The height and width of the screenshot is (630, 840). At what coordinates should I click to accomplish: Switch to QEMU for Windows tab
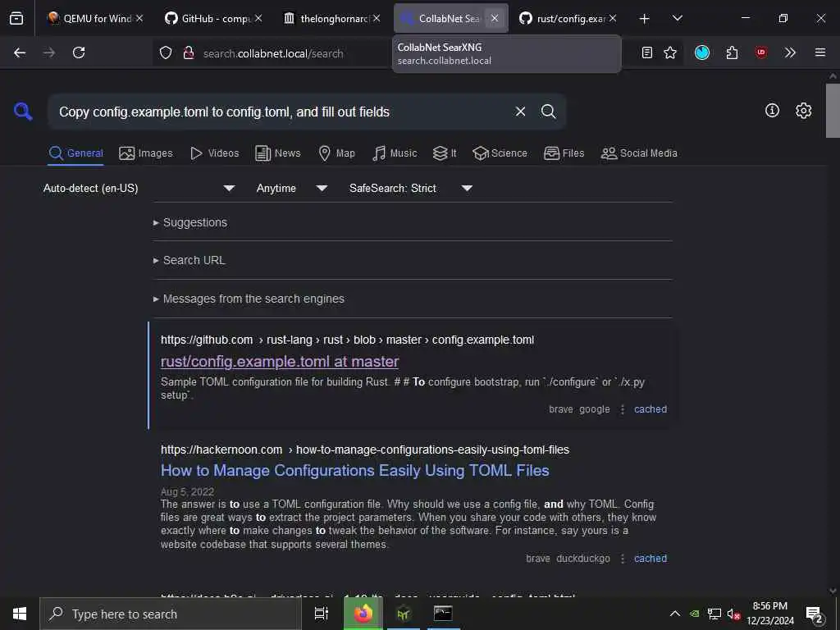[x=94, y=18]
